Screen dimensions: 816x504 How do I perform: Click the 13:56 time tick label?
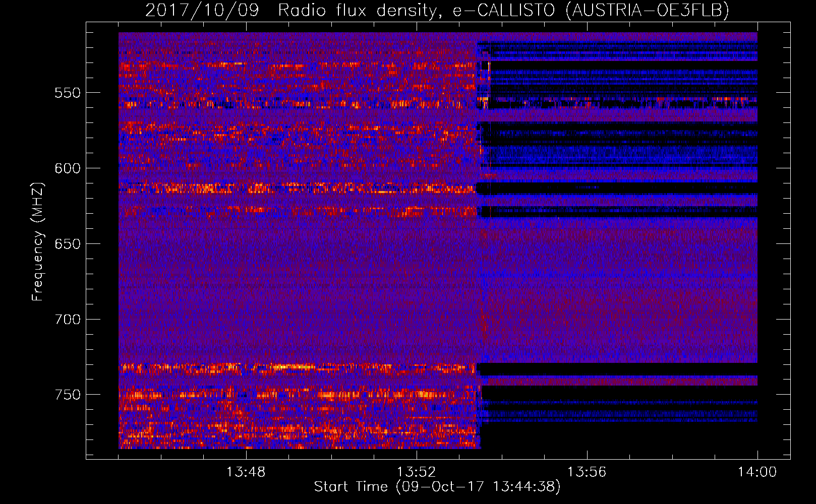tap(587, 472)
